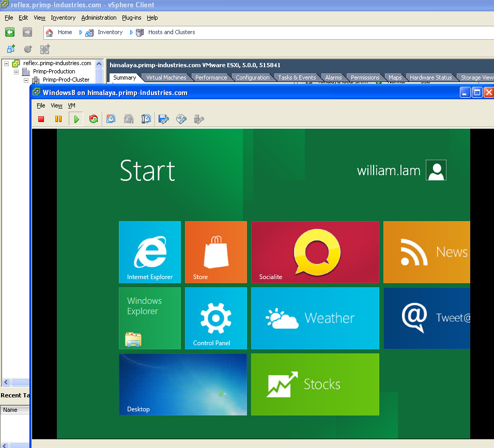Open the Stocks tile
494x448 pixels.
point(315,384)
